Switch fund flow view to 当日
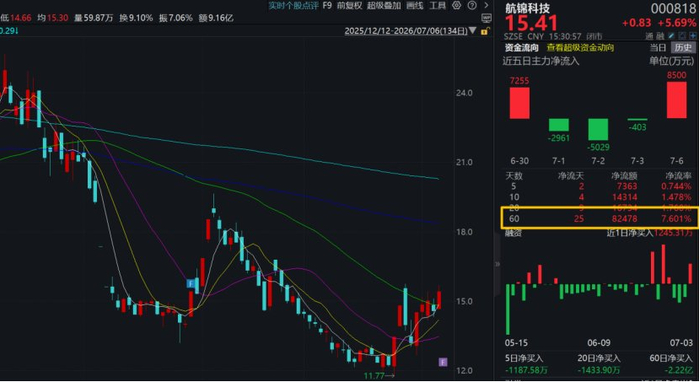 click(658, 48)
